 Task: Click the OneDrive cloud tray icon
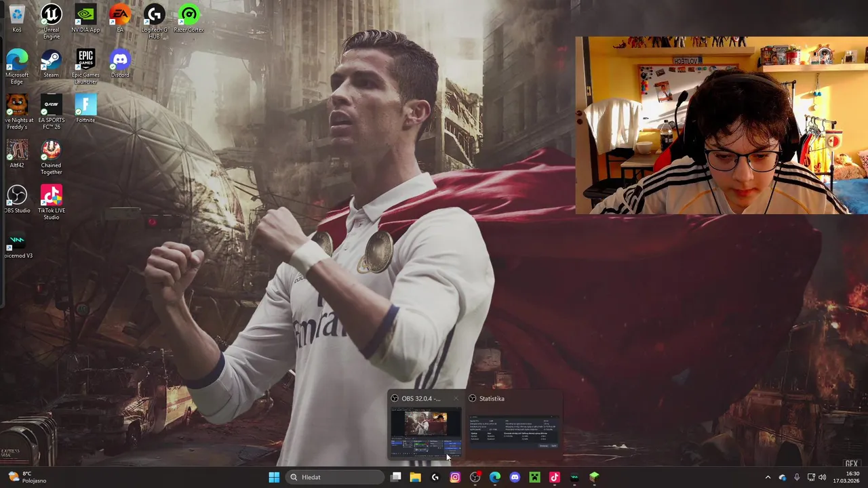783,477
